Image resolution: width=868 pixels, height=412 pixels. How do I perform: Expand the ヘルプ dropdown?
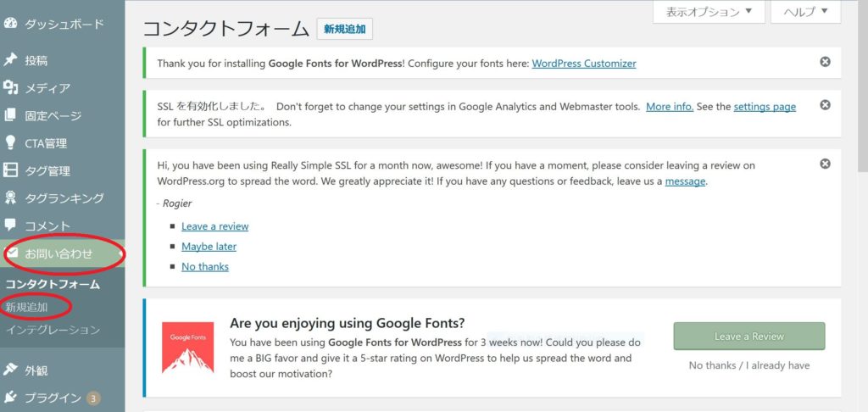(805, 12)
